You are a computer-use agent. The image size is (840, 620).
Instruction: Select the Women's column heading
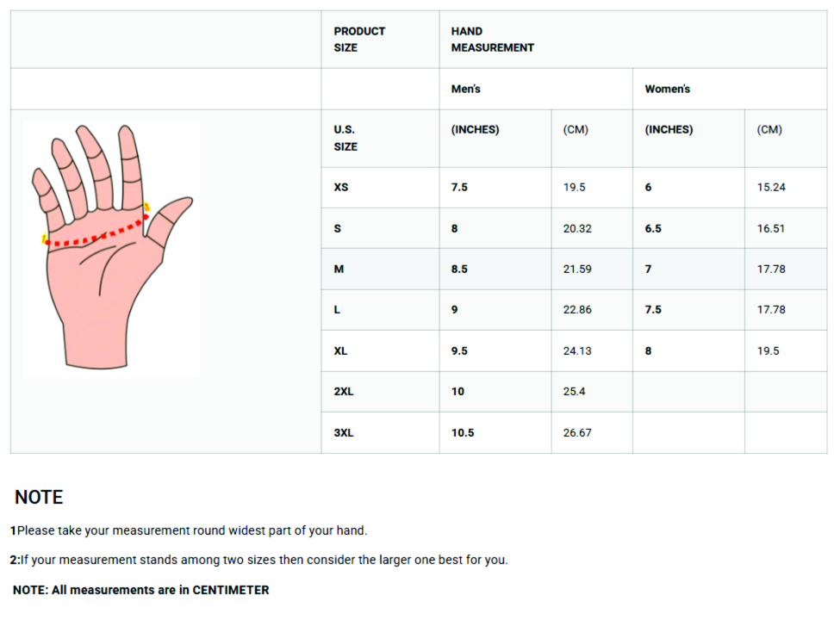click(x=667, y=90)
